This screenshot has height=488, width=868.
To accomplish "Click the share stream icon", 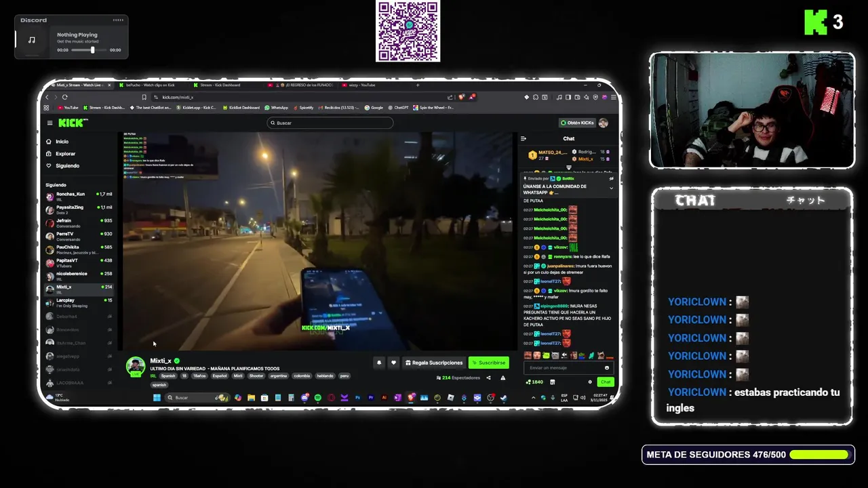I will click(x=488, y=378).
